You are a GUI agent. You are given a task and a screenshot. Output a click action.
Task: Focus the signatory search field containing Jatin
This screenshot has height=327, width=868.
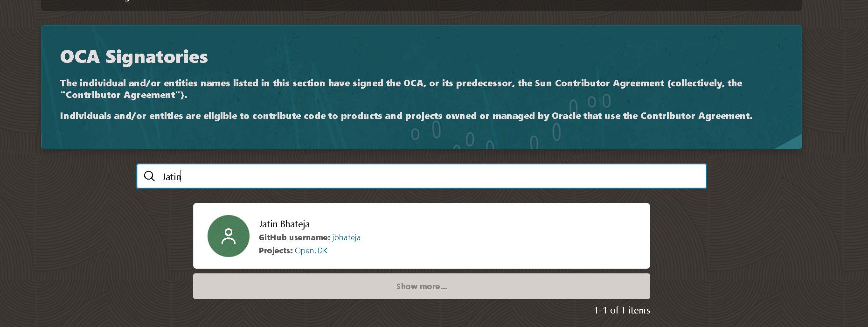(x=420, y=176)
